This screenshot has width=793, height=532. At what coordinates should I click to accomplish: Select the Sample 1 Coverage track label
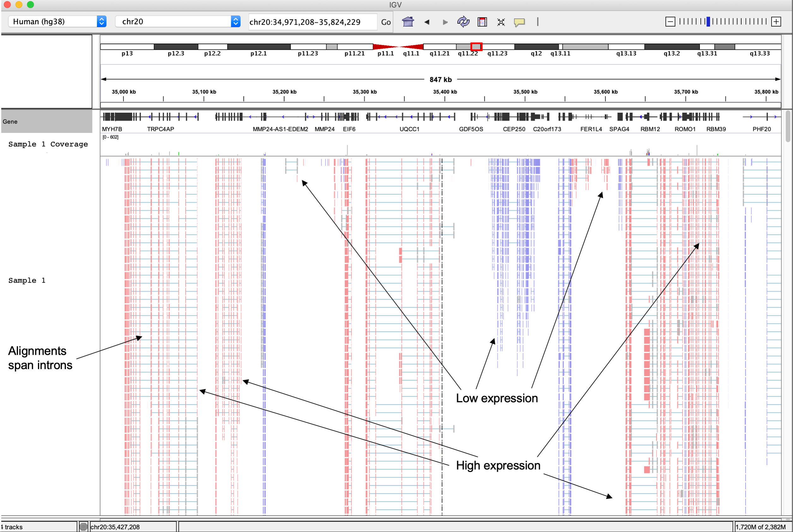[x=48, y=144]
